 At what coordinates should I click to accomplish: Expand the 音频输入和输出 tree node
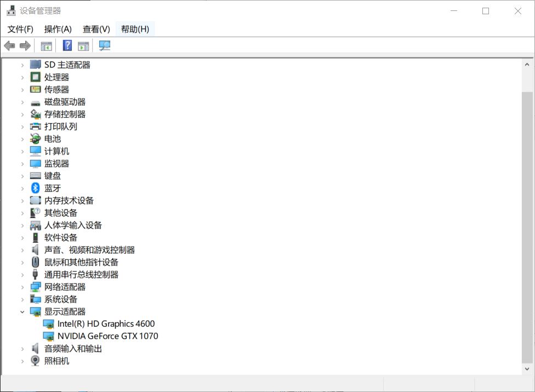click(x=22, y=349)
